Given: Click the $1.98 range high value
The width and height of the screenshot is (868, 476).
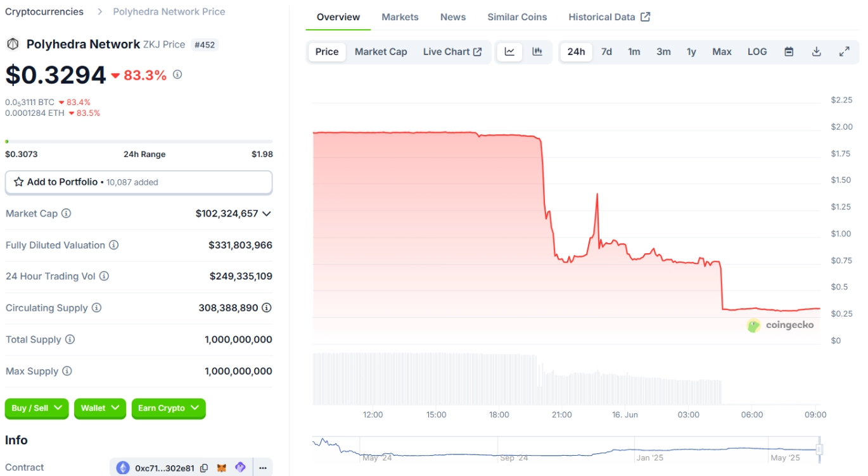Looking at the screenshot, I should coord(262,154).
